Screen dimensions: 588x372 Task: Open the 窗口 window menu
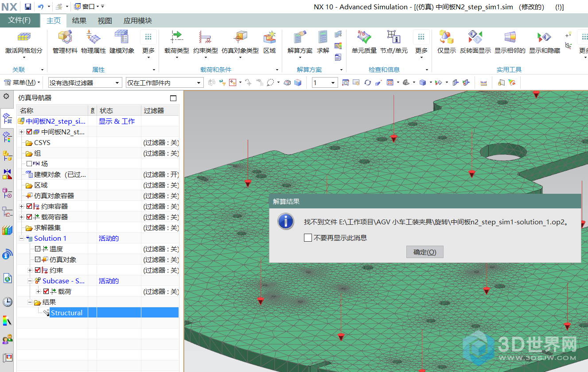(86, 7)
